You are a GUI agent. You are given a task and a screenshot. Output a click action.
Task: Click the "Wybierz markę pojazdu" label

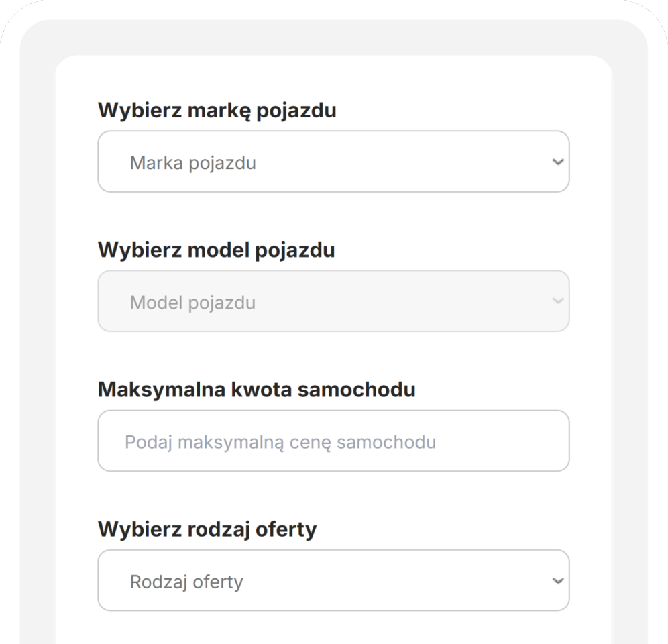pos(217,110)
